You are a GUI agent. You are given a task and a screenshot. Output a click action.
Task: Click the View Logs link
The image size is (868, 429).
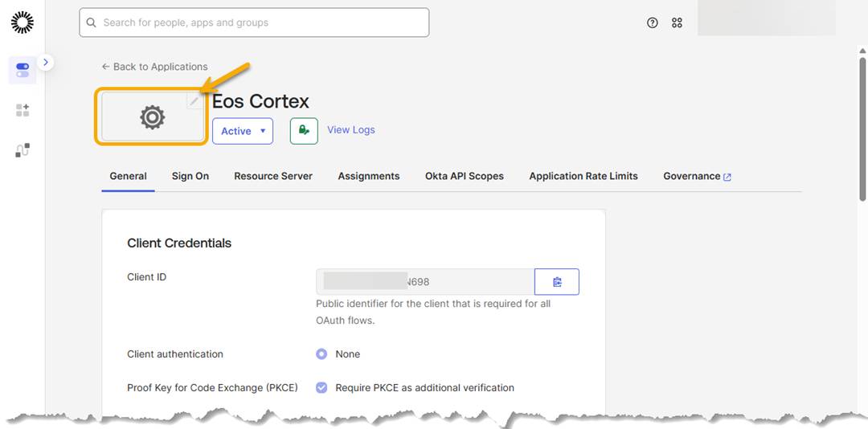[351, 129]
